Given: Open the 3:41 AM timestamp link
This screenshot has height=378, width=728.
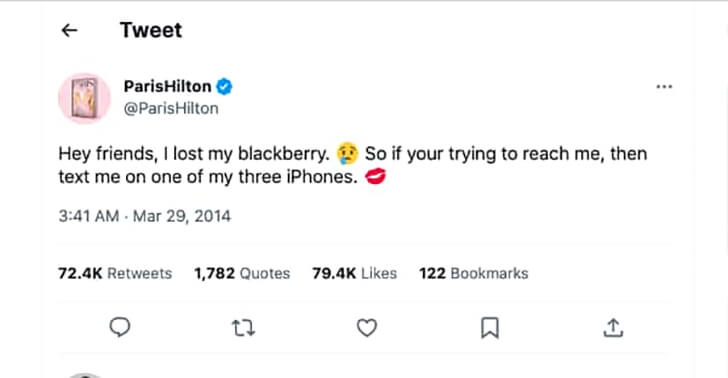Looking at the screenshot, I should click(x=89, y=216).
